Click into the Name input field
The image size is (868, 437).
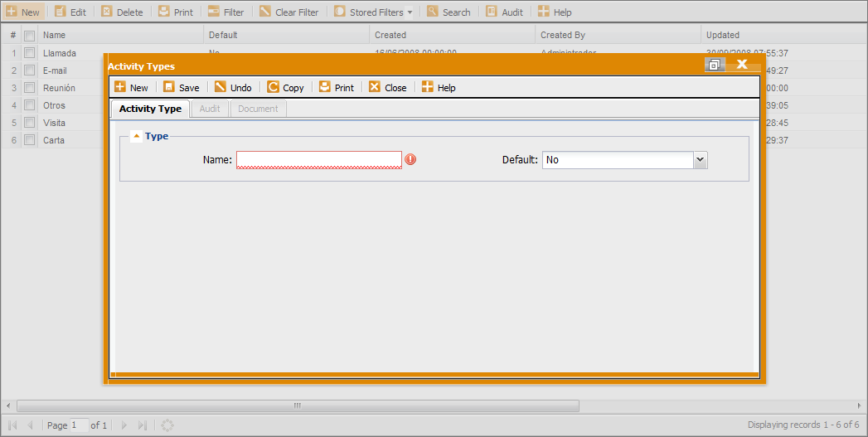319,159
